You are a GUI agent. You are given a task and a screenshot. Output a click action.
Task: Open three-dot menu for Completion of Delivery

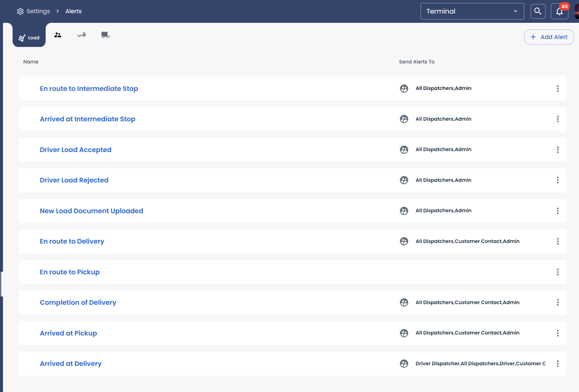pos(558,302)
